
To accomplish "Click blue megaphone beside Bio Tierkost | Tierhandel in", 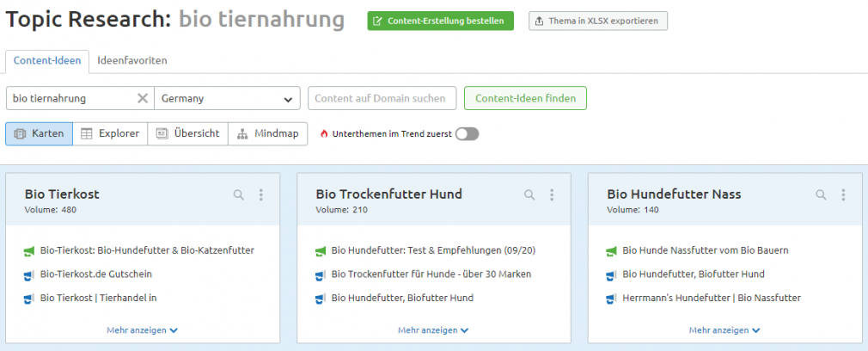I will point(29,299).
